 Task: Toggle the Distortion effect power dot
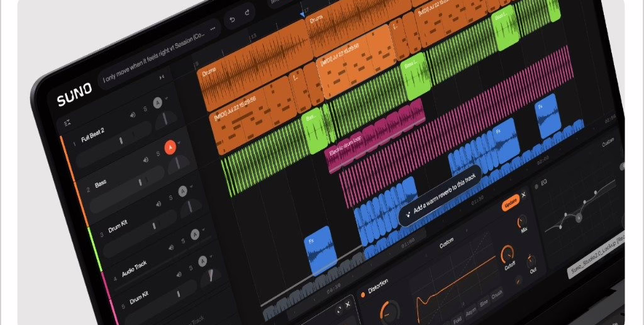(363, 295)
